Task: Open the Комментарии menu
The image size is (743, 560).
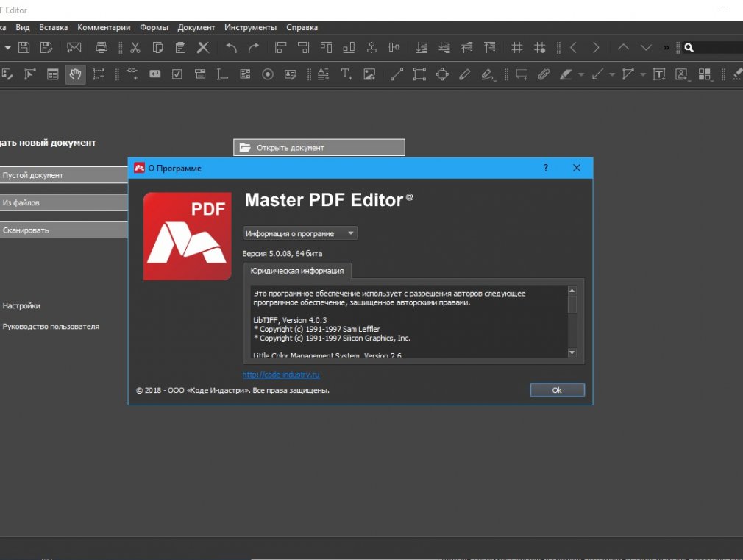Action: [104, 27]
